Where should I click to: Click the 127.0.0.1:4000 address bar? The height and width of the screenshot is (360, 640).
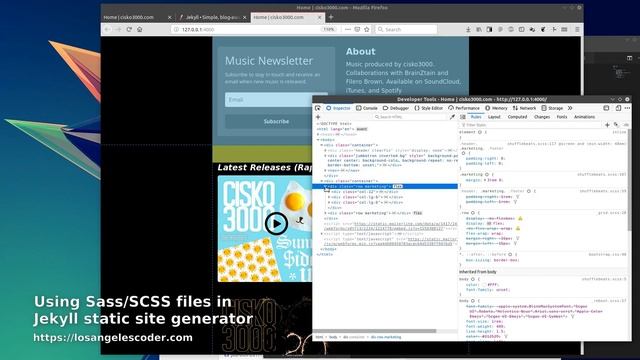click(x=245, y=29)
